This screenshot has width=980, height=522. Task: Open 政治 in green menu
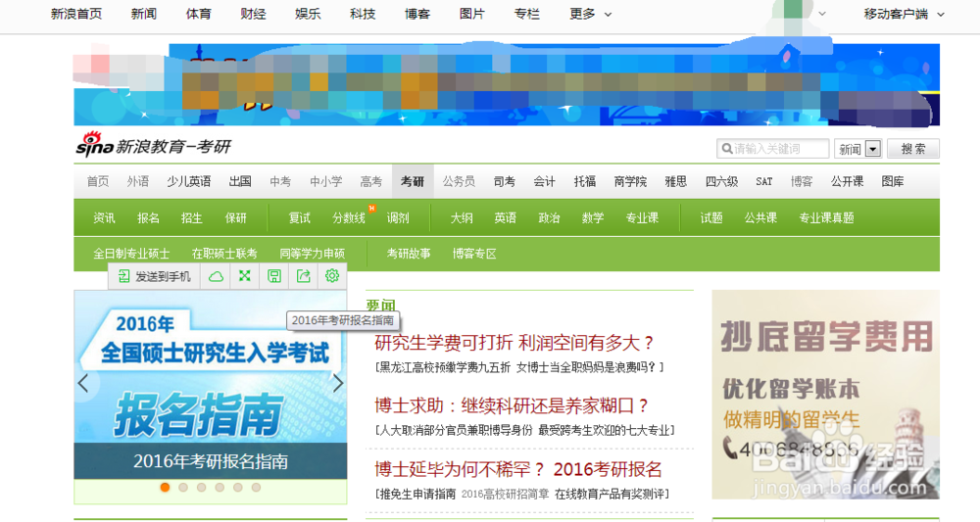(549, 217)
